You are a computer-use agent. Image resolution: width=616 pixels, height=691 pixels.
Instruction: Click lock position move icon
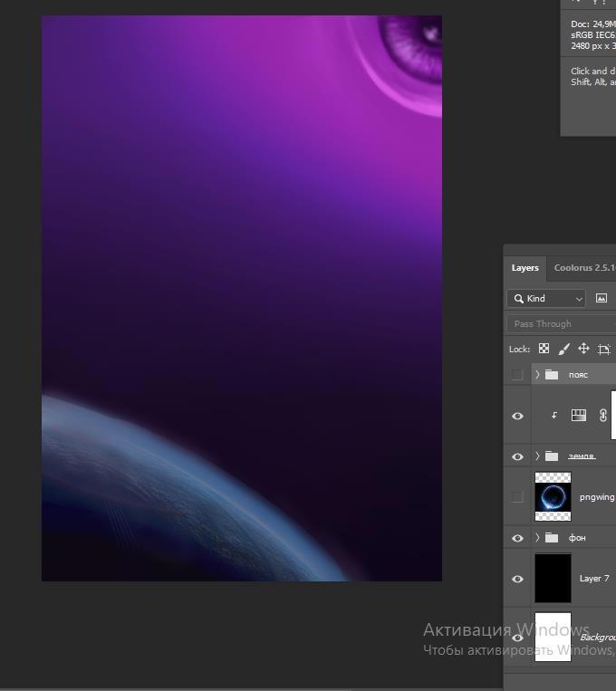pos(583,349)
